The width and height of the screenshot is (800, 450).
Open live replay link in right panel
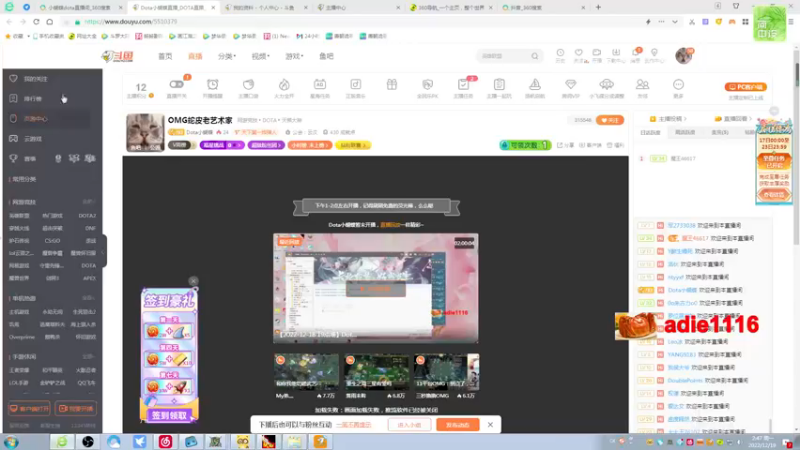click(x=733, y=118)
